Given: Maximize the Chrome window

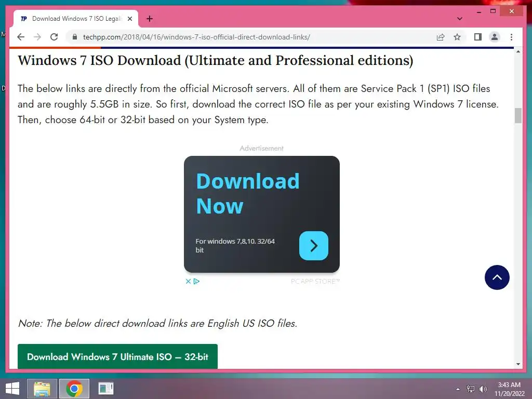Looking at the screenshot, I should click(x=493, y=11).
